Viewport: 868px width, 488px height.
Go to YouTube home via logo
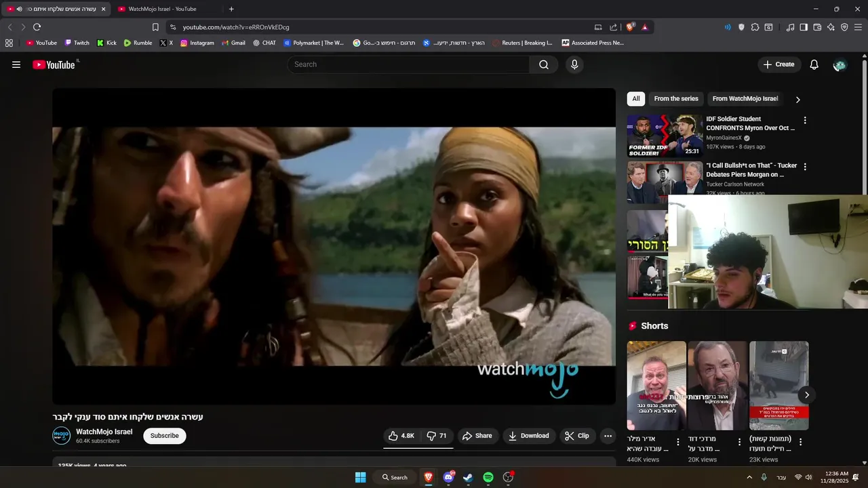tap(54, 64)
